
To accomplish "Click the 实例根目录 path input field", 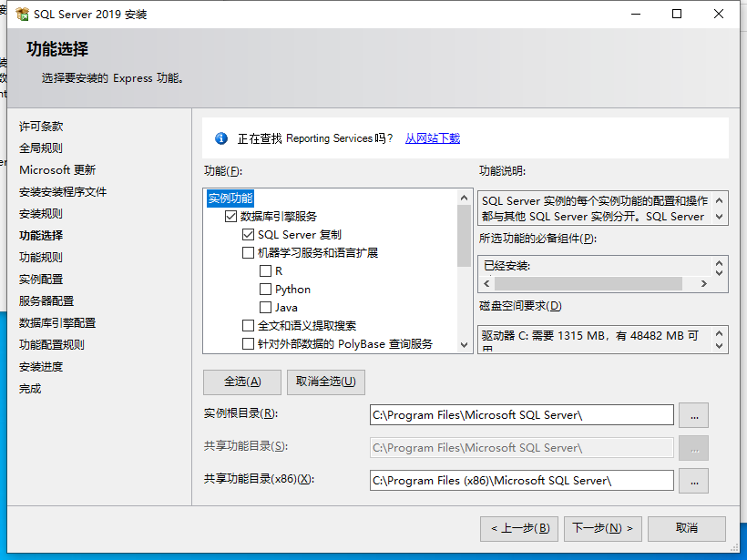I will click(522, 414).
